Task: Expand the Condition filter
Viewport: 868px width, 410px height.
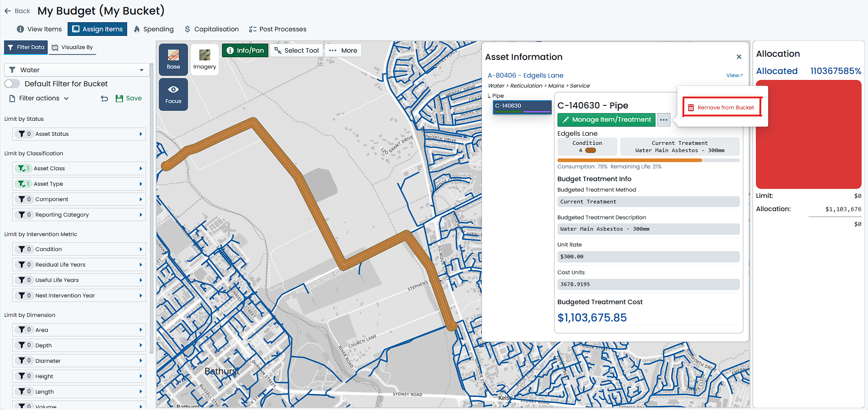Action: 79,249
